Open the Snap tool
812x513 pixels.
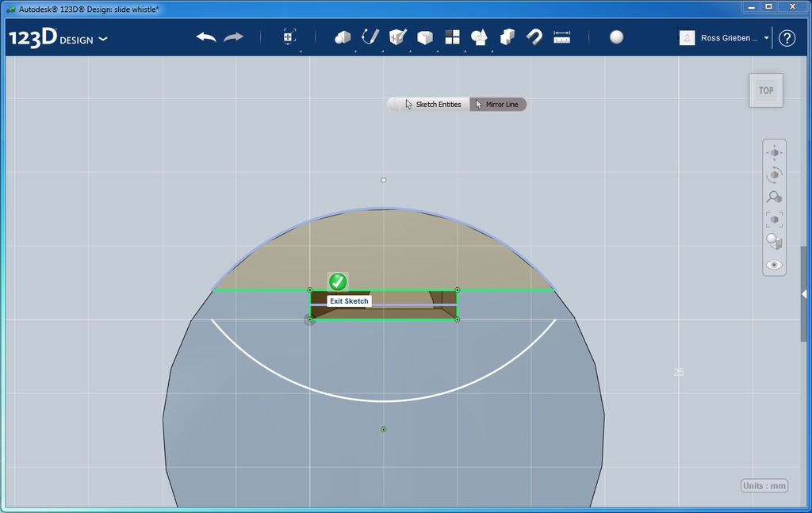coord(534,36)
